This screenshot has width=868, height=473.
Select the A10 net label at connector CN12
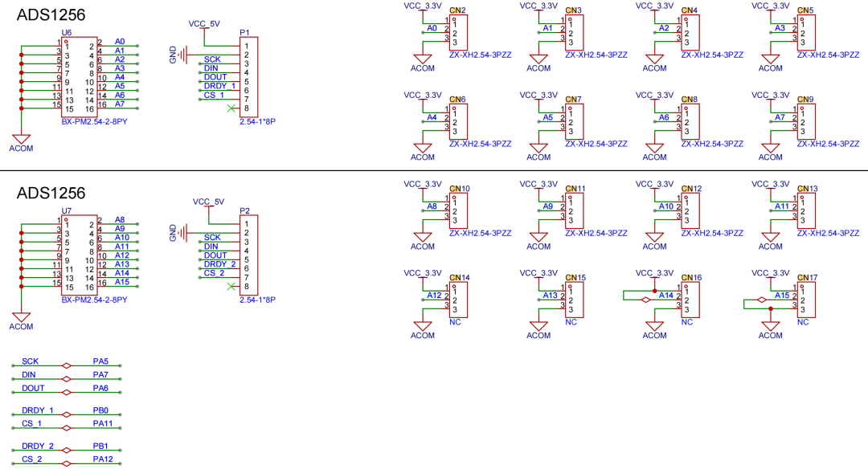click(666, 206)
